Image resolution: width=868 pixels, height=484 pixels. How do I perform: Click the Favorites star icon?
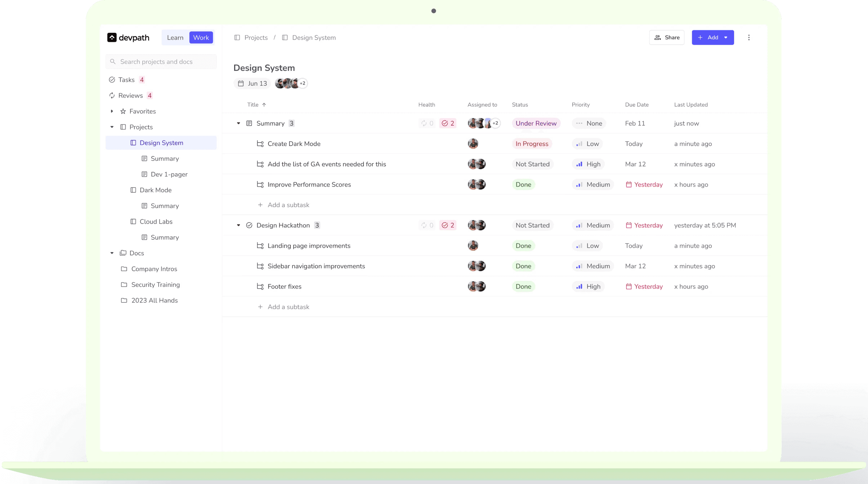(x=123, y=111)
